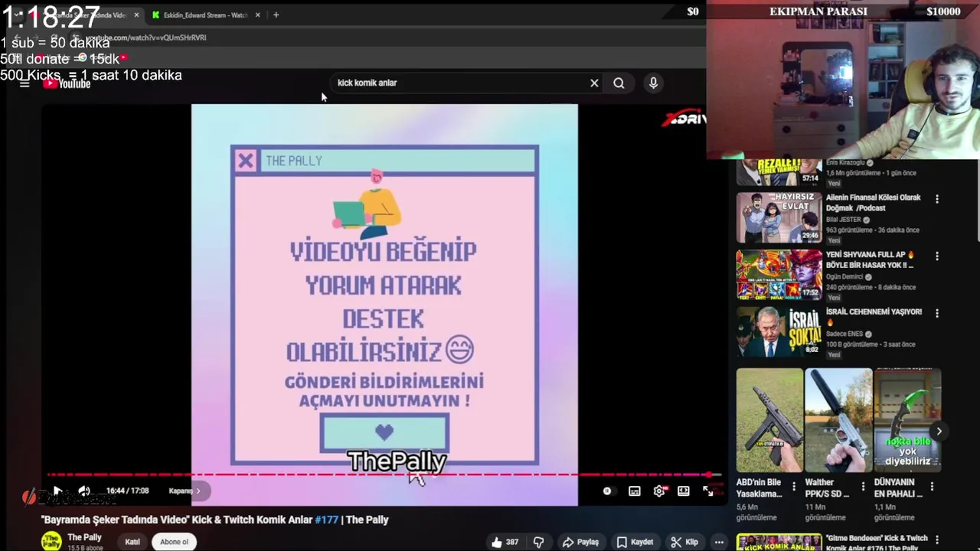Click the browser address bar URL
The width and height of the screenshot is (980, 551).
coord(145,37)
